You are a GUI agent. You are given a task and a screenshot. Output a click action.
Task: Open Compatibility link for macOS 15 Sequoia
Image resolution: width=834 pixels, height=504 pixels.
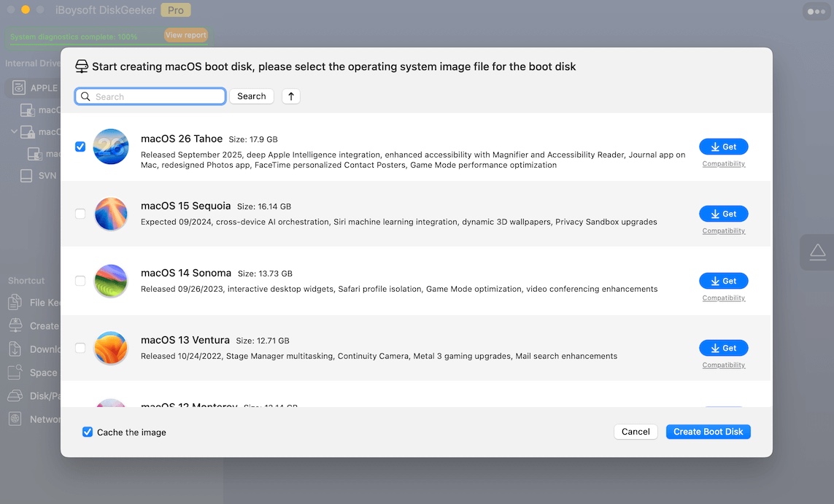click(x=723, y=230)
